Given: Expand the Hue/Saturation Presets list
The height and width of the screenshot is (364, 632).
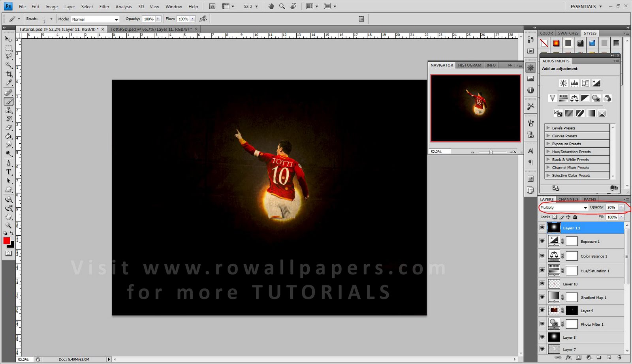Looking at the screenshot, I should point(548,152).
